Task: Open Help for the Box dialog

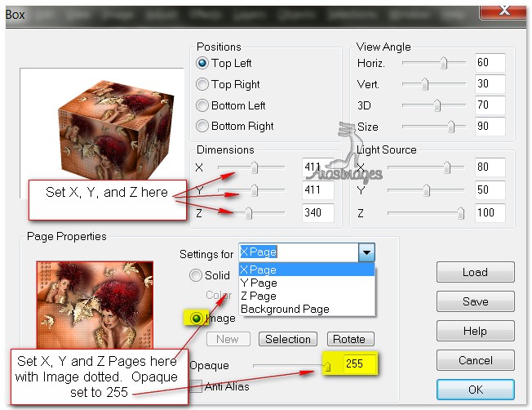Action: coord(475,331)
